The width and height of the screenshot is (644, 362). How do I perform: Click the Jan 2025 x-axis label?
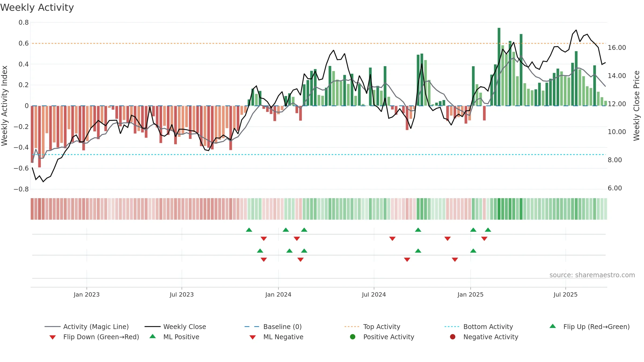pos(470,294)
